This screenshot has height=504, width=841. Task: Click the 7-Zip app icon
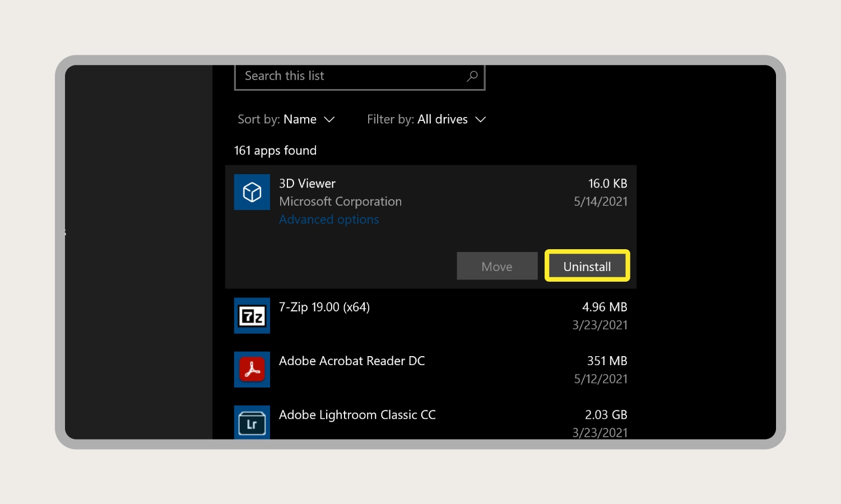[x=252, y=316]
